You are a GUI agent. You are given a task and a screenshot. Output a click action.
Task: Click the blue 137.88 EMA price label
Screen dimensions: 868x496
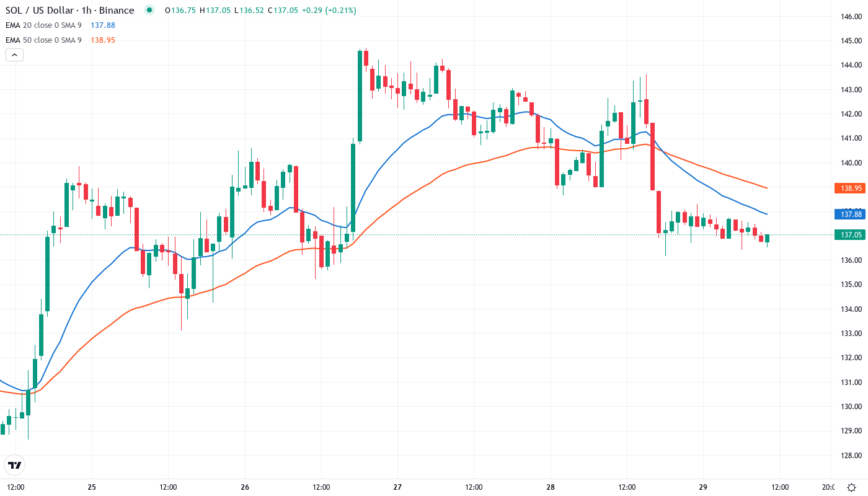tap(849, 214)
